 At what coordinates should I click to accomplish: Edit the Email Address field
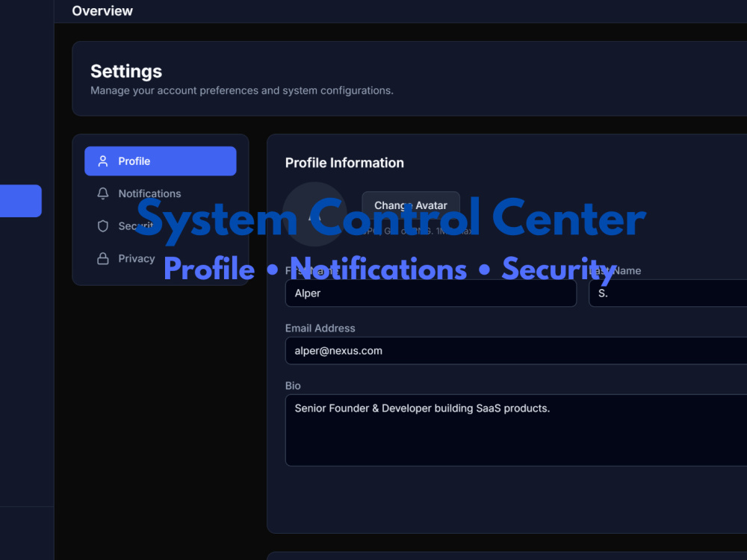point(516,351)
